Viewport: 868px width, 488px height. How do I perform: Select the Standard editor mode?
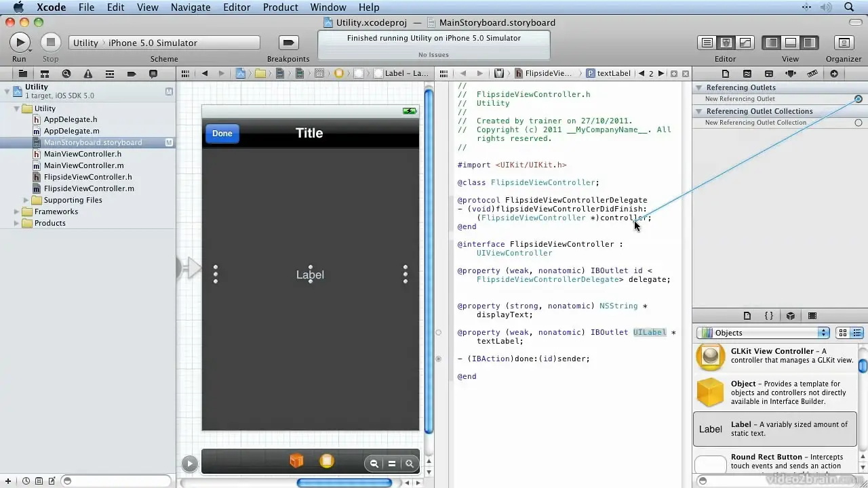(x=707, y=42)
